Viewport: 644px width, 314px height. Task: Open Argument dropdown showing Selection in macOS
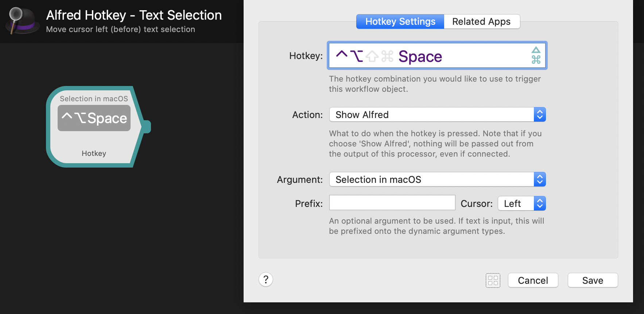pyautogui.click(x=437, y=180)
